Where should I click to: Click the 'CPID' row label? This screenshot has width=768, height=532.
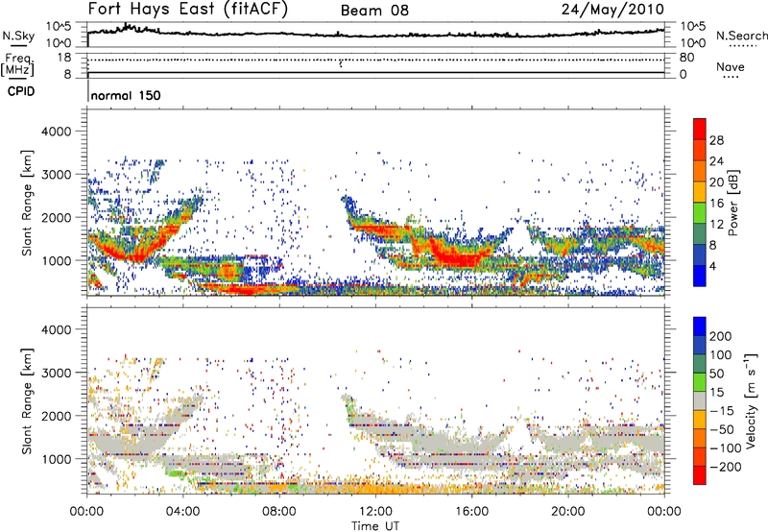(x=21, y=91)
